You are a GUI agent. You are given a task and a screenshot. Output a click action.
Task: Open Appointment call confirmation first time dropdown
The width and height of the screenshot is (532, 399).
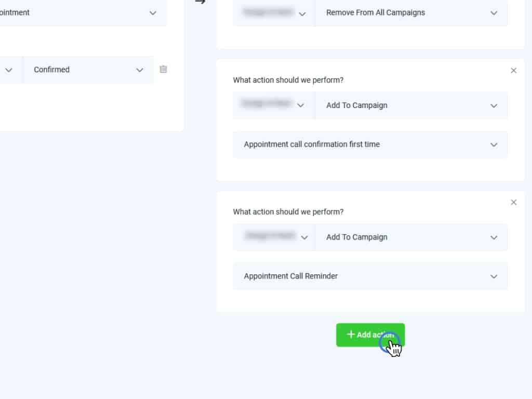tap(370, 144)
